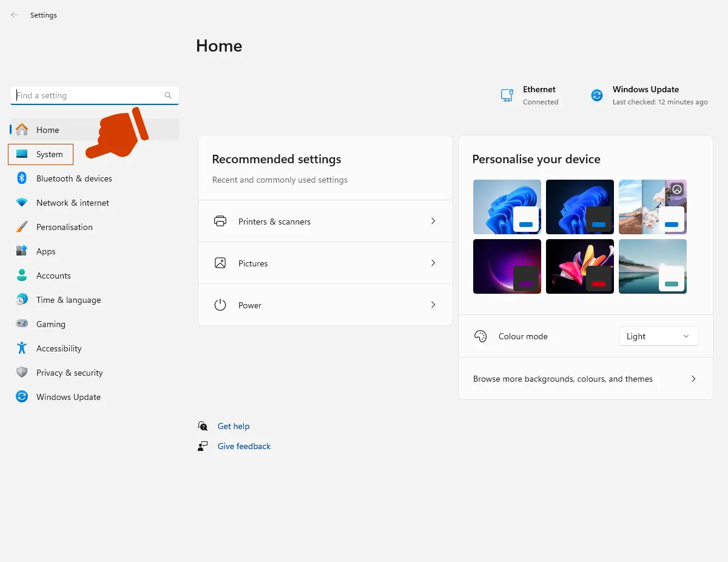Open Printers & scanners recommended setting
Image resolution: width=728 pixels, height=562 pixels.
point(325,221)
